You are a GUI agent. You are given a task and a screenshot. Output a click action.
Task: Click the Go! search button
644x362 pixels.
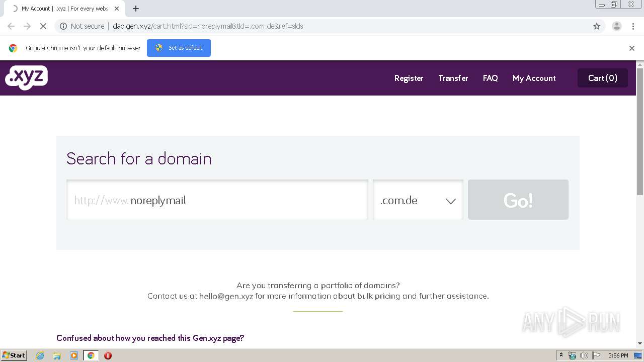coord(518,200)
